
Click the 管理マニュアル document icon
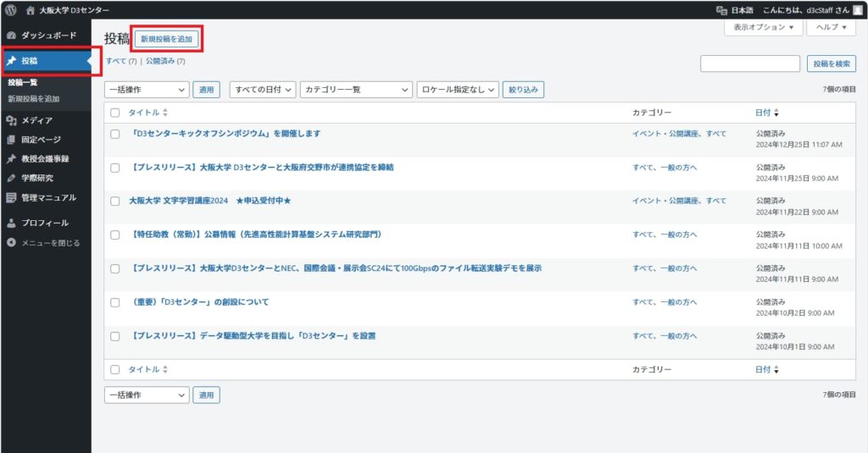[x=11, y=197]
